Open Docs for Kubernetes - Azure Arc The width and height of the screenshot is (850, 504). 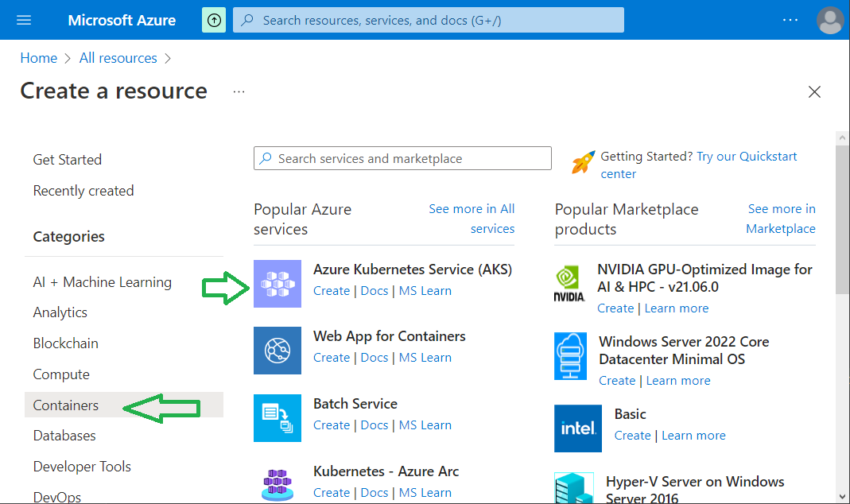[x=374, y=493]
